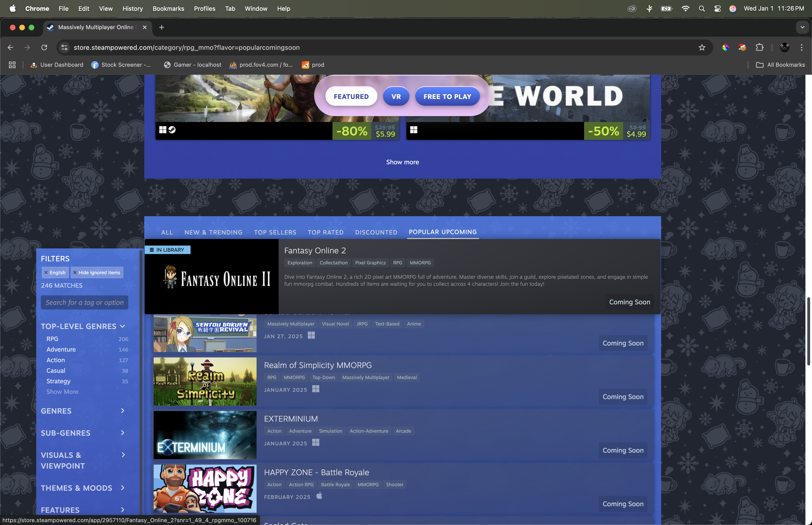812x525 pixels.
Task: Close the Massively Multiplayer Online tab
Action: [x=145, y=27]
